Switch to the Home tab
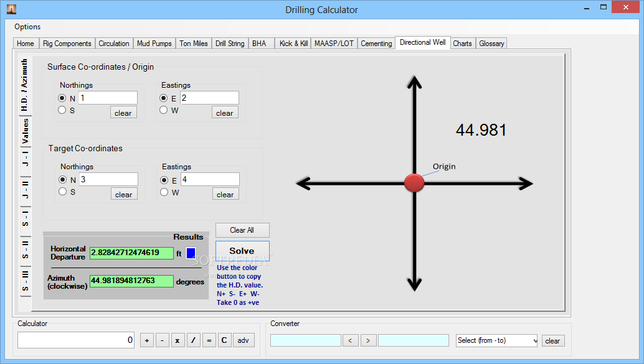Image resolution: width=644 pixels, height=364 pixels. click(x=26, y=44)
